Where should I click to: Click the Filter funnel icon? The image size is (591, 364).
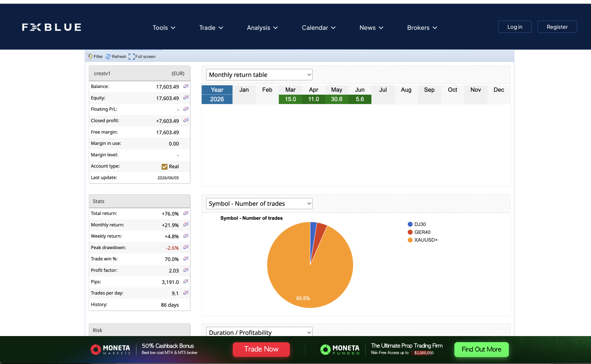coord(90,56)
